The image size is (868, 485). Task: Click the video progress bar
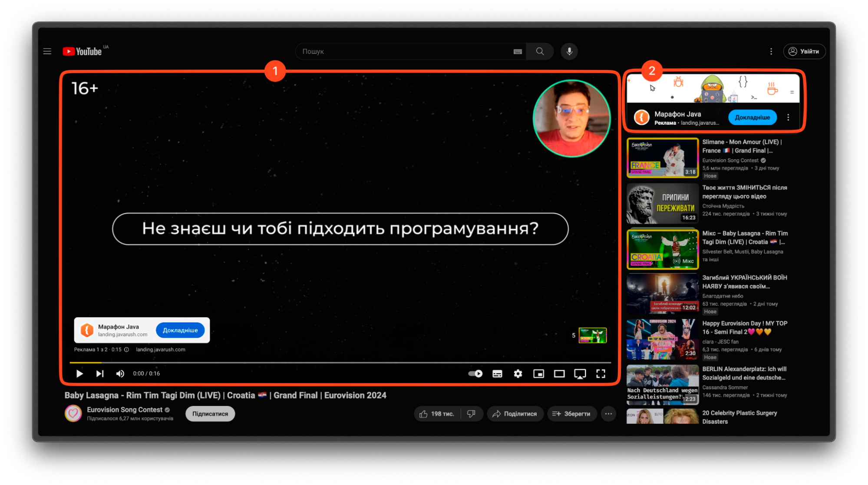point(340,362)
